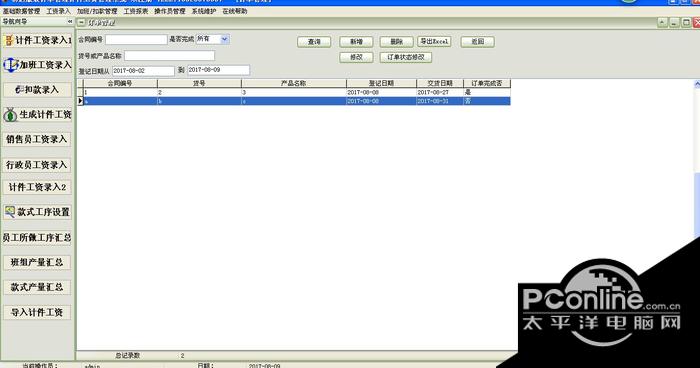
Task: Click the 新增 button
Action: click(356, 42)
